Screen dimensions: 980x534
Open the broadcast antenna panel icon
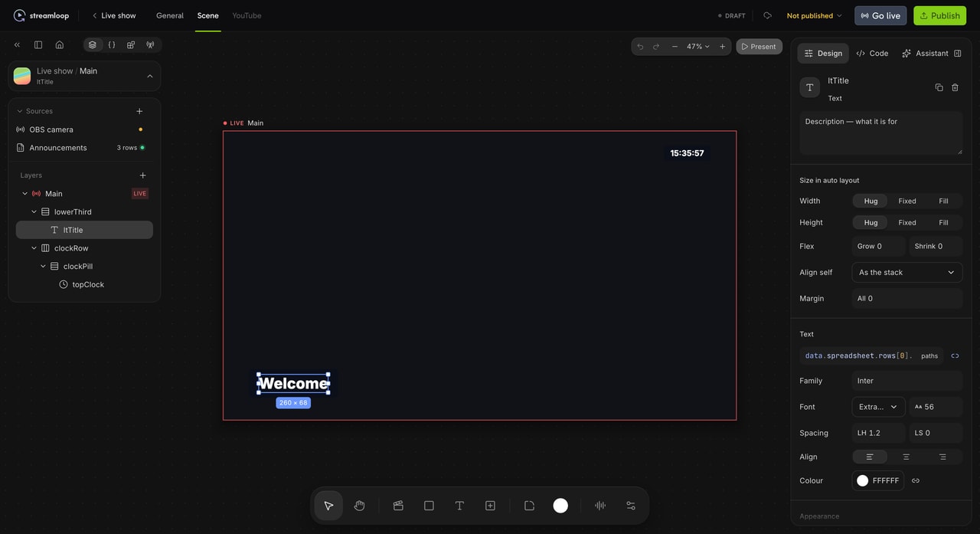(150, 44)
